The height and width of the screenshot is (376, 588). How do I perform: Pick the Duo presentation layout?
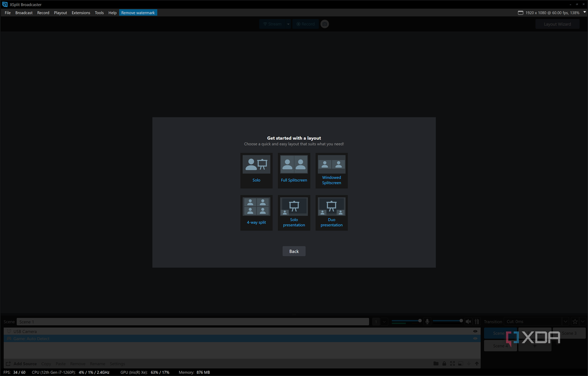(x=331, y=213)
